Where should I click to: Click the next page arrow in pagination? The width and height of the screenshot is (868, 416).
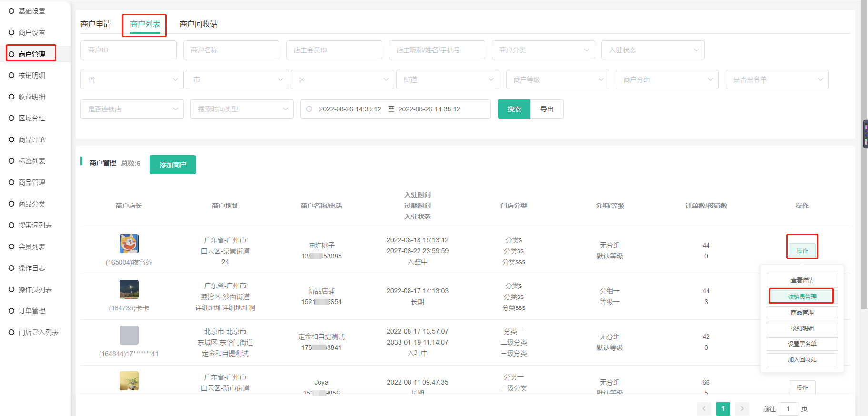tap(742, 409)
